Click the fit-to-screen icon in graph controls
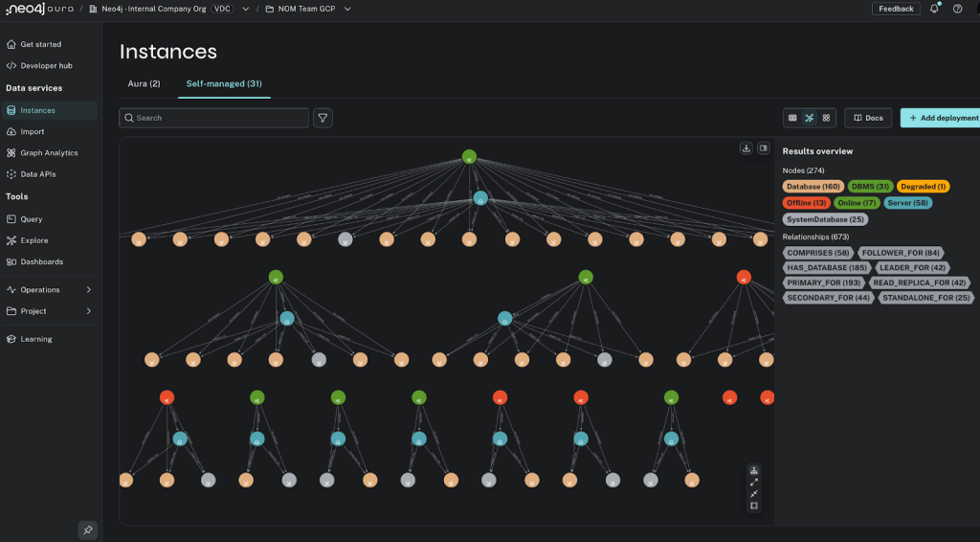 [x=754, y=506]
